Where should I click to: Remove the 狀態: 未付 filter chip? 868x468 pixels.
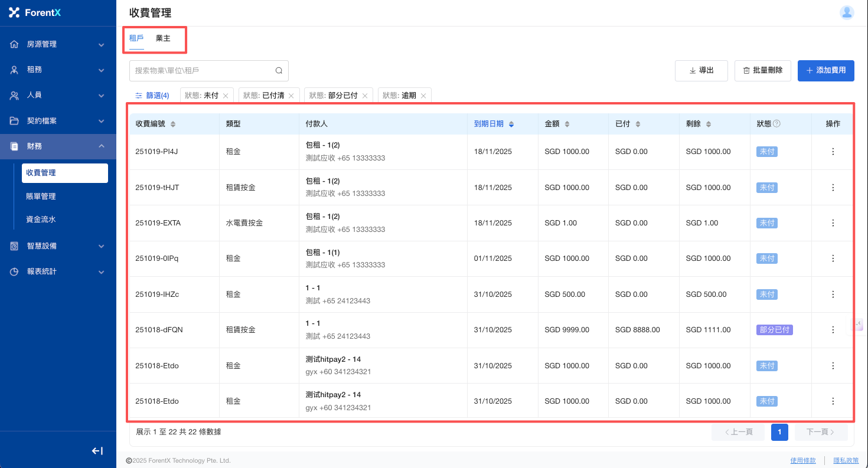[x=226, y=96]
